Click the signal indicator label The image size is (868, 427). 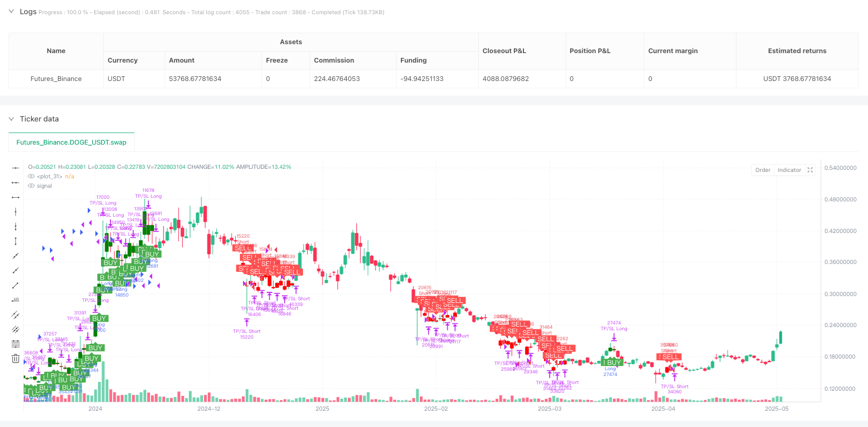click(45, 186)
